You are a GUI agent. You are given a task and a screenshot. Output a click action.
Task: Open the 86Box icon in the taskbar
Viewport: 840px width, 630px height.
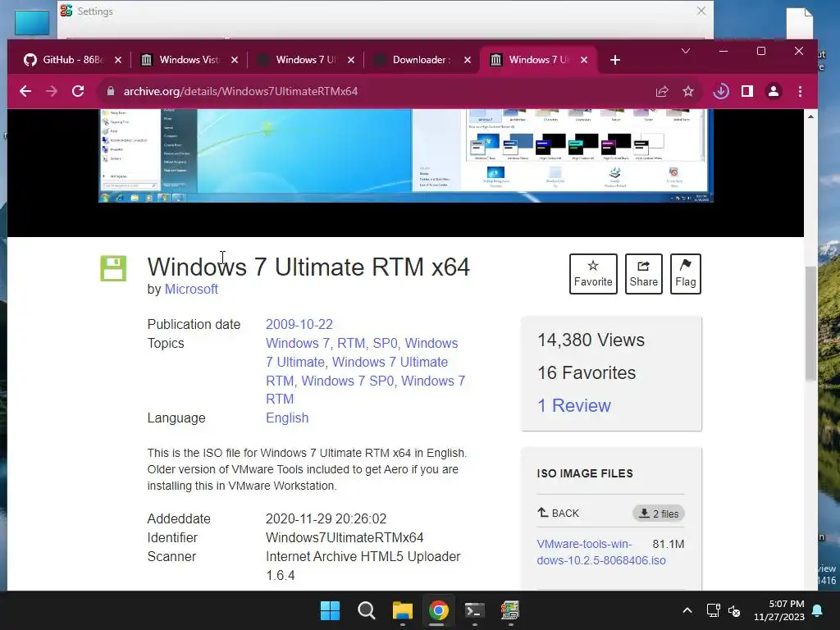pyautogui.click(x=510, y=610)
